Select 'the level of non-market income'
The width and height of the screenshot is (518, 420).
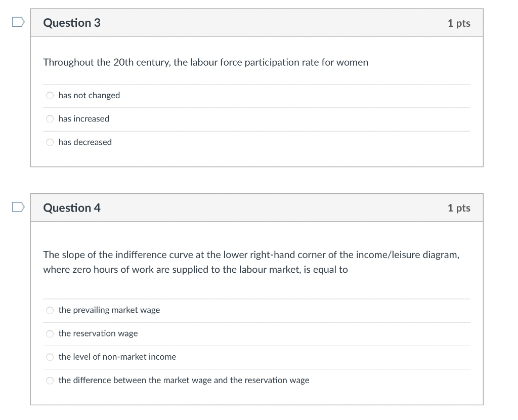50,357
